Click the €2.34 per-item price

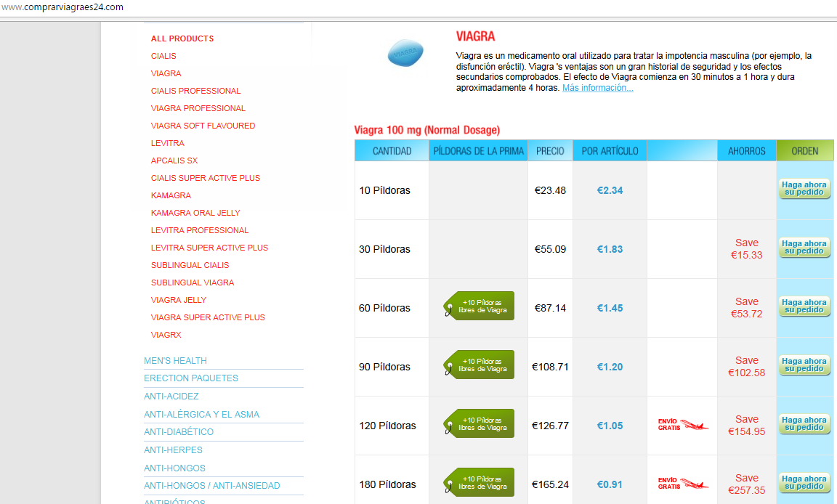click(610, 190)
